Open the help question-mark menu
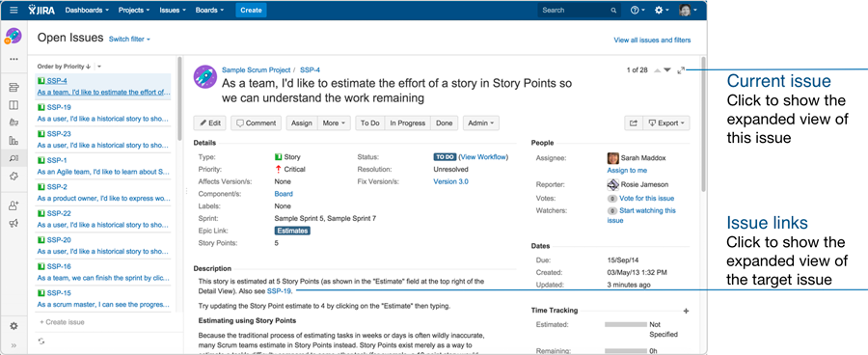Image resolution: width=868 pixels, height=355 pixels. point(637,10)
